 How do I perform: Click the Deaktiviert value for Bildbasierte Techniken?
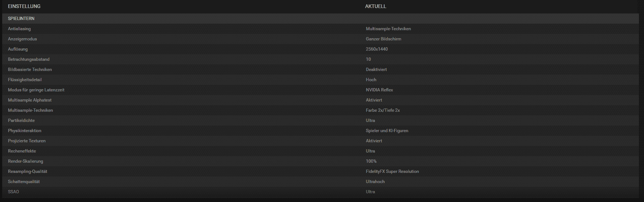click(x=376, y=70)
